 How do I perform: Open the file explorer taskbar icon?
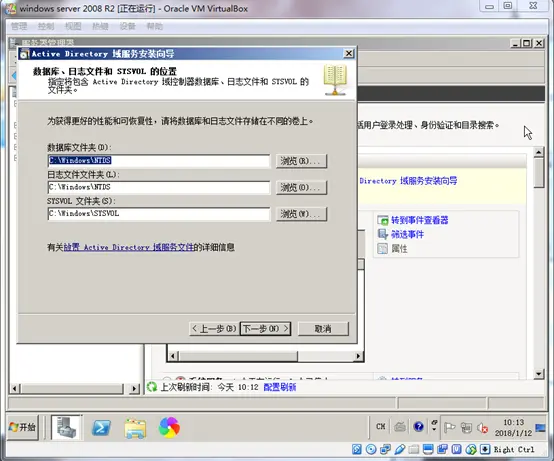[x=135, y=428]
